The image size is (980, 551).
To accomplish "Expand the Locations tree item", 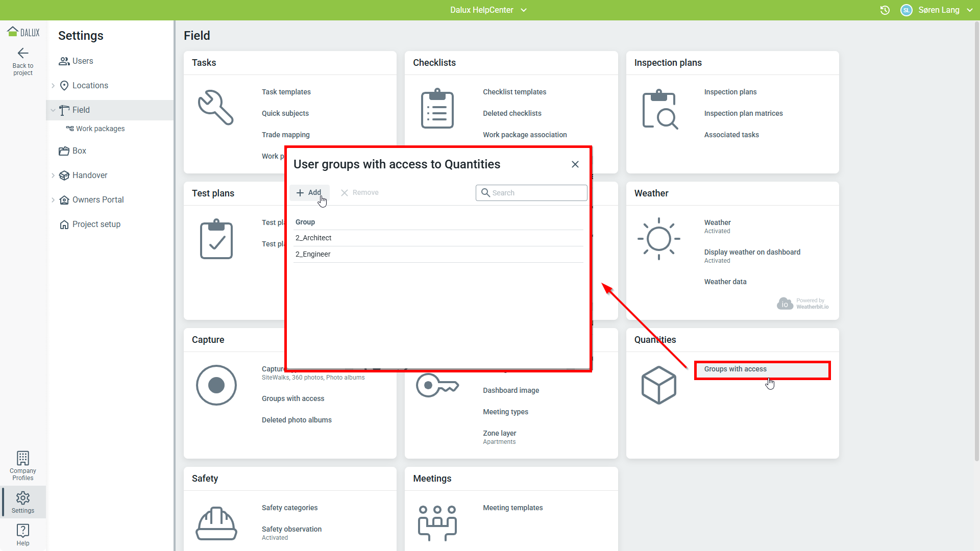I will click(x=53, y=86).
